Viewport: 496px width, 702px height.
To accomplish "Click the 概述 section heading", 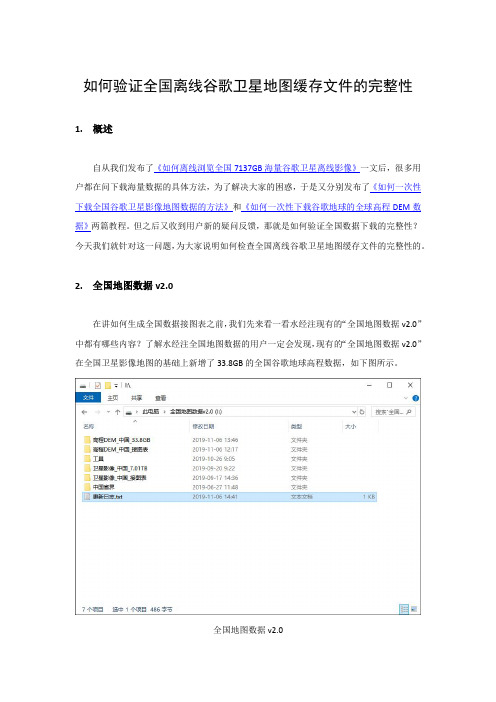I will pyautogui.click(x=103, y=129).
